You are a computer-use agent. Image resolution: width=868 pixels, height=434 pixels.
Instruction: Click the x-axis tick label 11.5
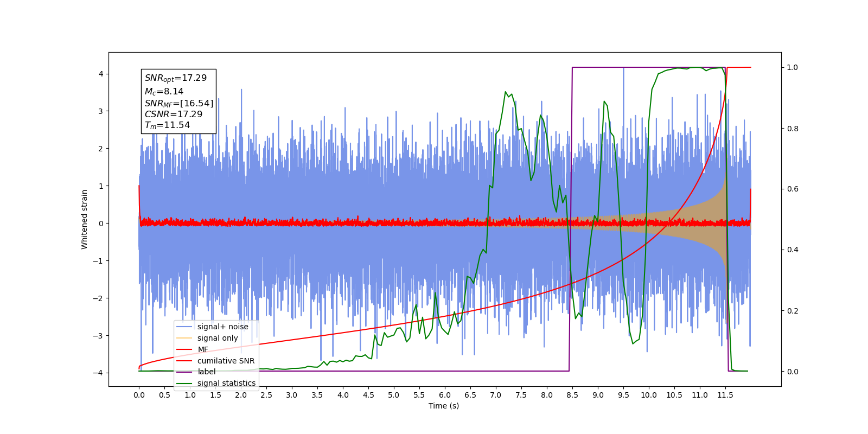(725, 395)
